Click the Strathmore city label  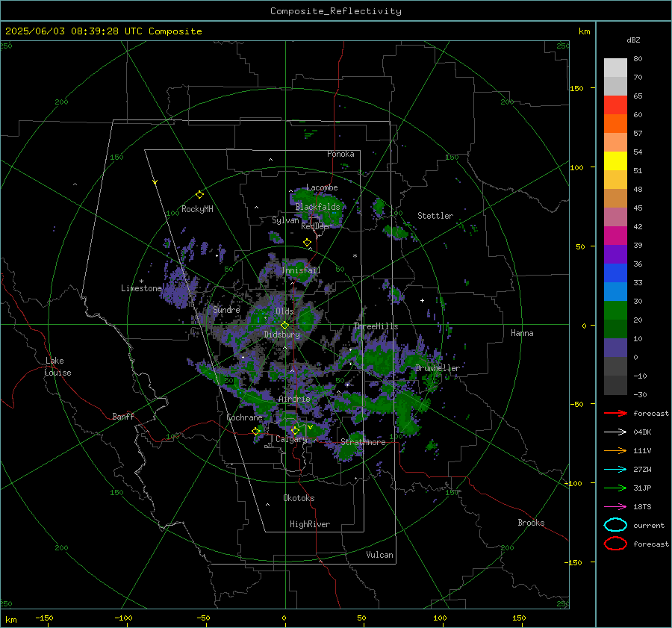[363, 442]
